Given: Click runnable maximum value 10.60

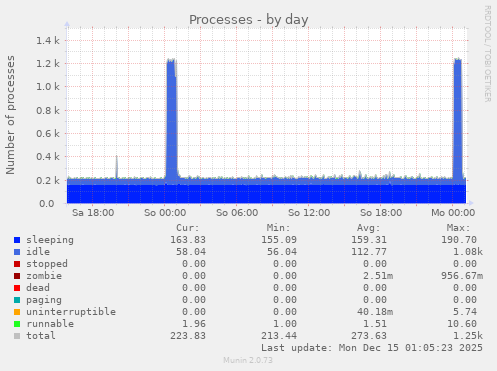Looking at the screenshot, I should [x=462, y=324].
